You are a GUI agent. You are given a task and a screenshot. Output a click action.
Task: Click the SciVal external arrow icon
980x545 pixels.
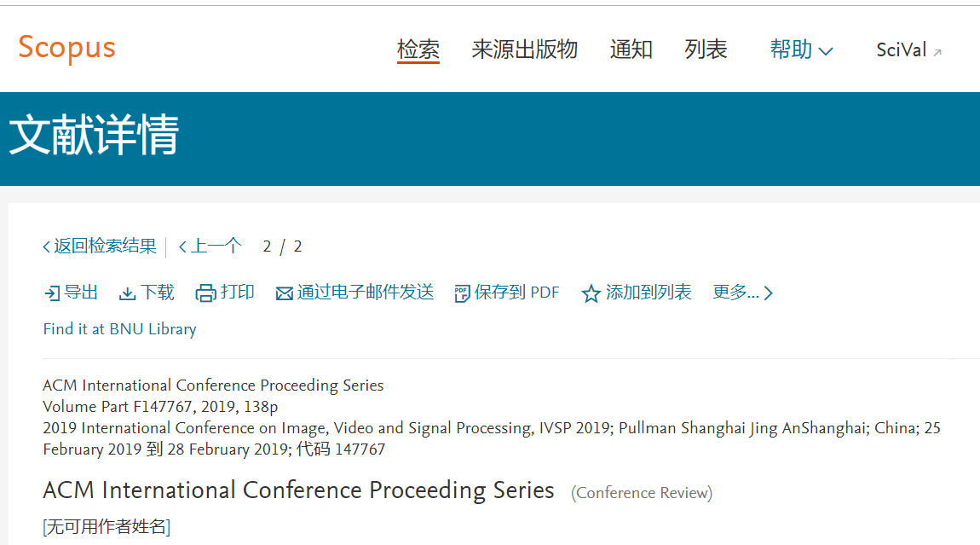click(x=937, y=53)
